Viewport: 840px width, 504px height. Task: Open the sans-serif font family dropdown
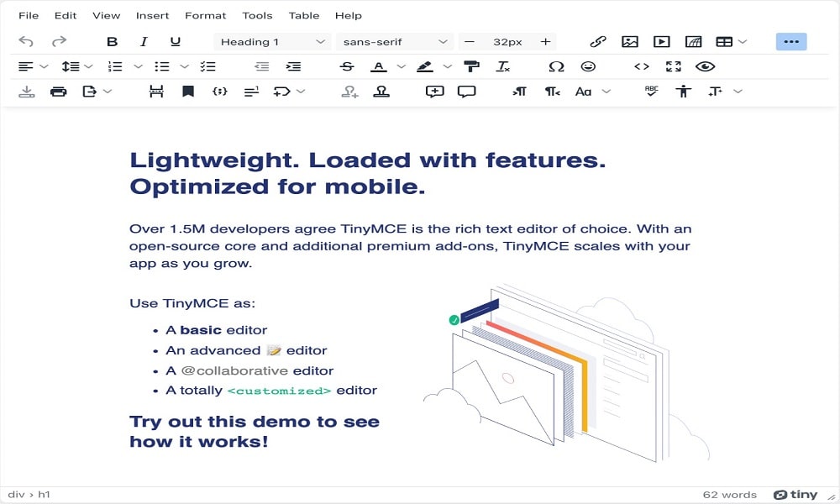tap(395, 41)
